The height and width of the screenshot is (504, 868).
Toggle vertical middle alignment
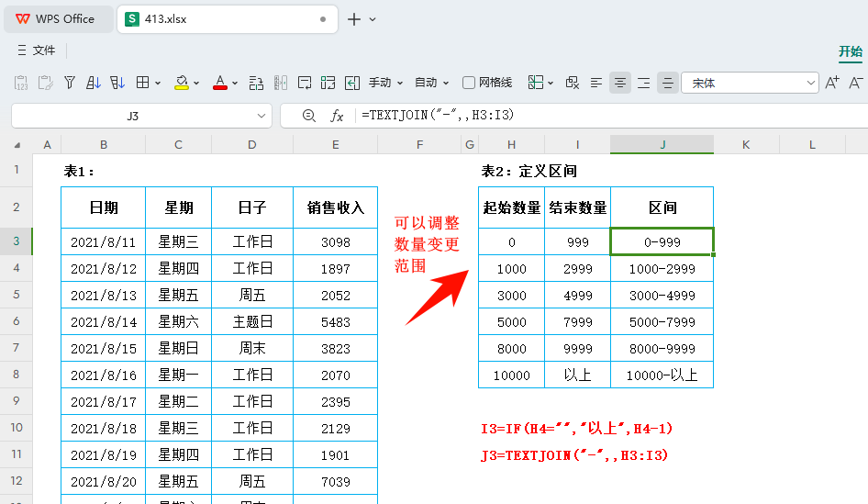coord(668,83)
